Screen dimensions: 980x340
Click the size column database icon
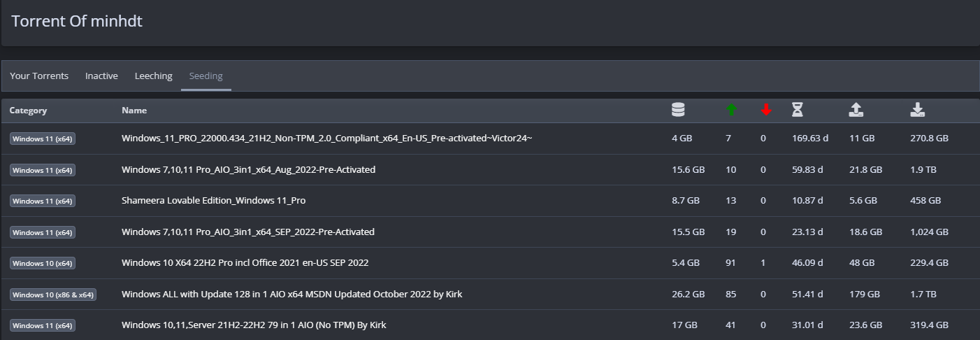pyautogui.click(x=677, y=110)
